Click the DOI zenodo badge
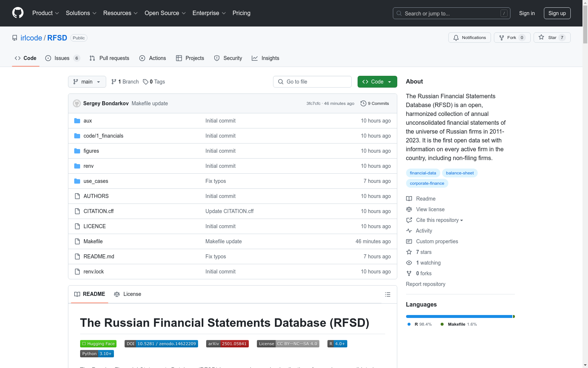This screenshot has width=588, height=368. (161, 344)
